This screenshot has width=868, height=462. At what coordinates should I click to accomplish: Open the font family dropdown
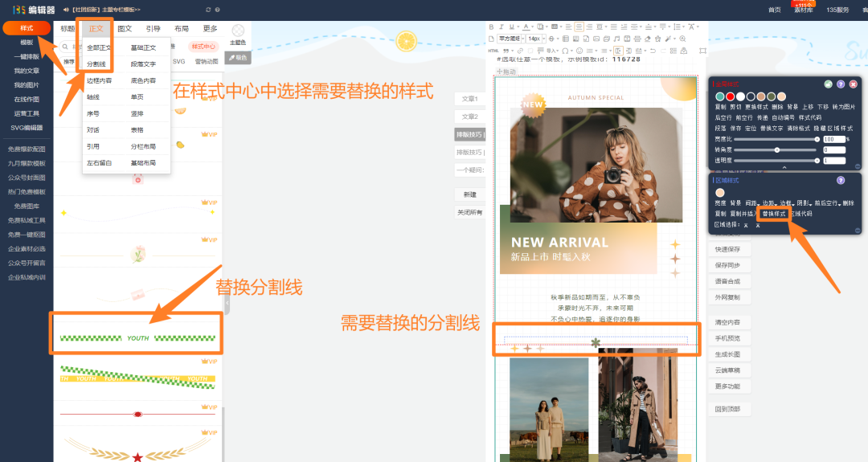coord(510,38)
